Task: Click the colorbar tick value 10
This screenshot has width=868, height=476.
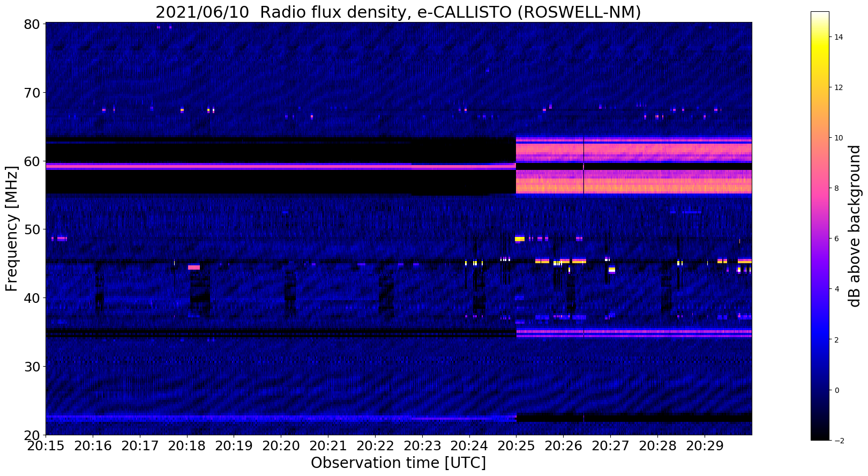Action: click(x=838, y=138)
